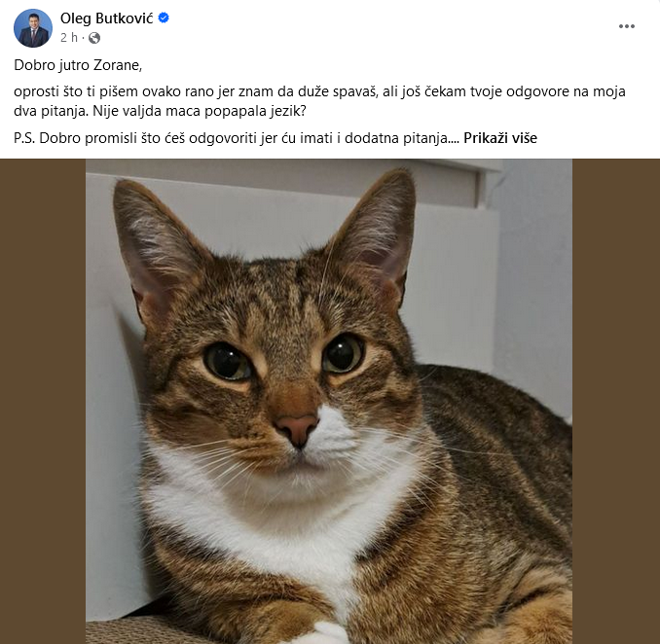Click the brown margin left of the photo
660x644 pixels.
pos(43,402)
